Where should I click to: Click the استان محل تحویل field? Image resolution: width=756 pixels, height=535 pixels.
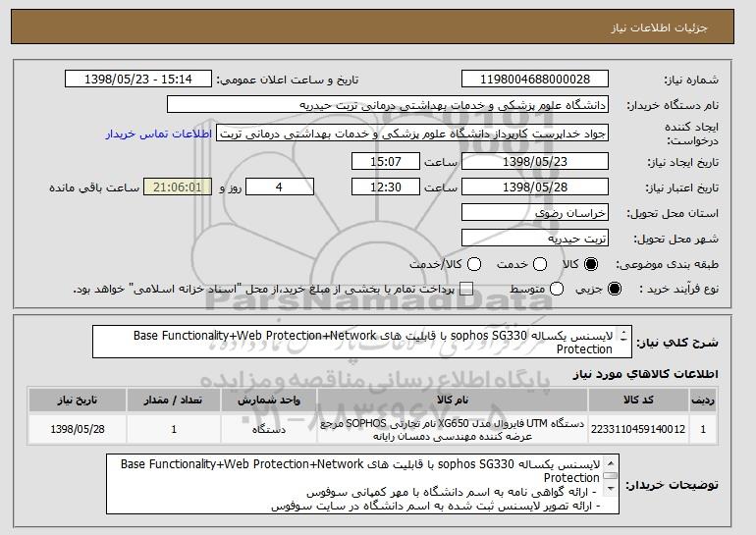(x=535, y=213)
